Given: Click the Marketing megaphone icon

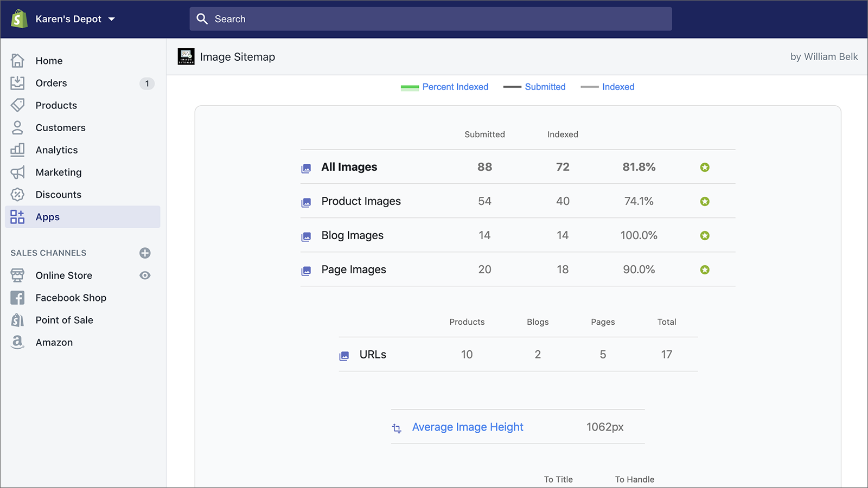Looking at the screenshot, I should pyautogui.click(x=17, y=172).
